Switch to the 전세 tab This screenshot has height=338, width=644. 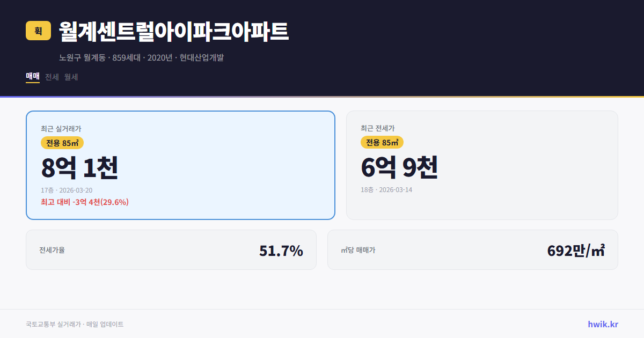52,77
